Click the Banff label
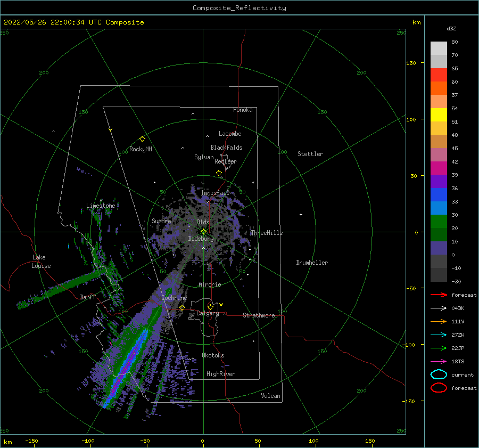 click(x=88, y=297)
